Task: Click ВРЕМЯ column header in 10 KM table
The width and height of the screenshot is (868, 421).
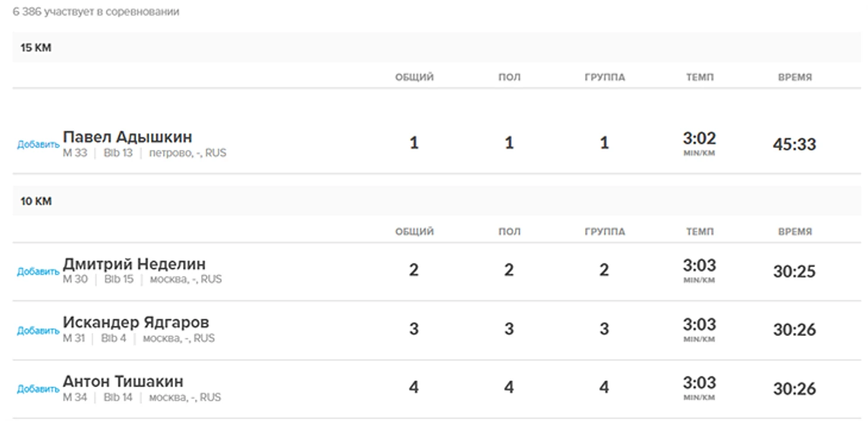Action: click(x=794, y=232)
